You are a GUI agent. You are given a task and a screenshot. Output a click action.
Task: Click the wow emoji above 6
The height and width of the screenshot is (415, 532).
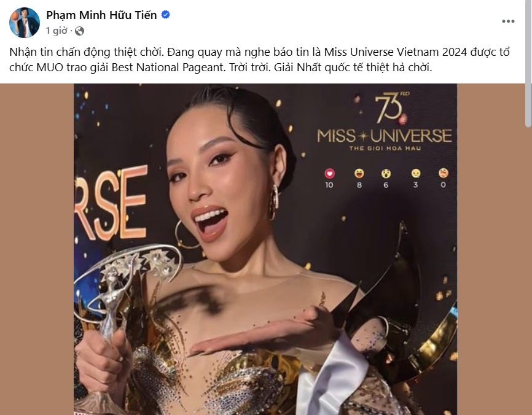(x=386, y=174)
